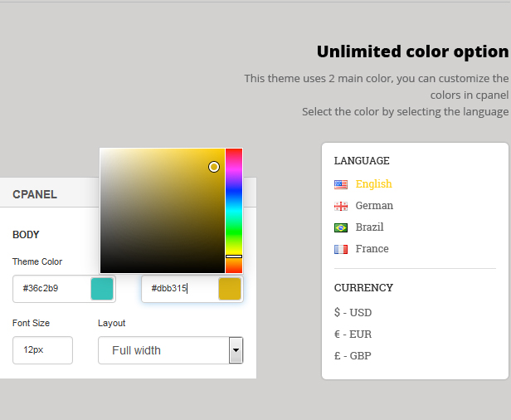This screenshot has height=420, width=511.
Task: Click the Brazil flag icon
Action: coord(341,227)
